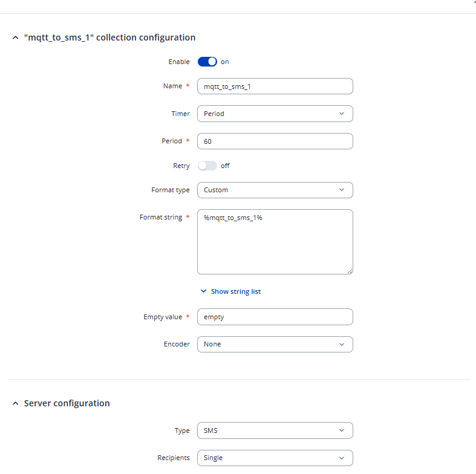Toggle the Enable switch off
Image resolution: width=476 pixels, height=474 pixels.
pos(207,62)
